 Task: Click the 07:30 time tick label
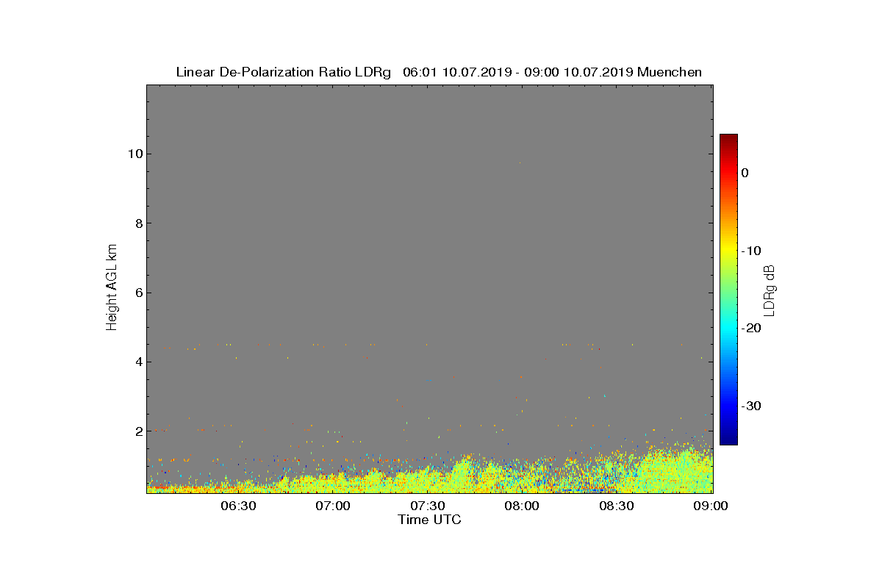(428, 506)
